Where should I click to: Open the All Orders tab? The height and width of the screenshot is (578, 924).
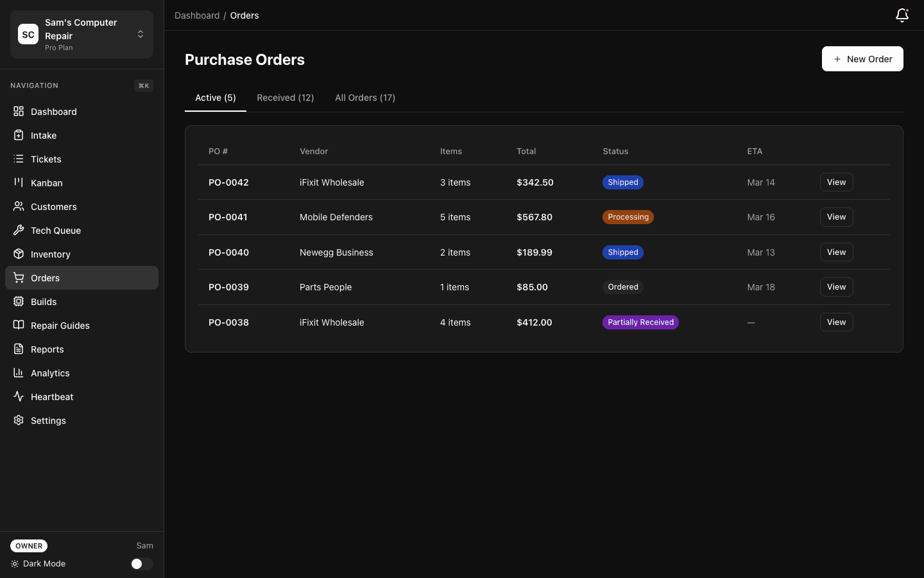(365, 98)
